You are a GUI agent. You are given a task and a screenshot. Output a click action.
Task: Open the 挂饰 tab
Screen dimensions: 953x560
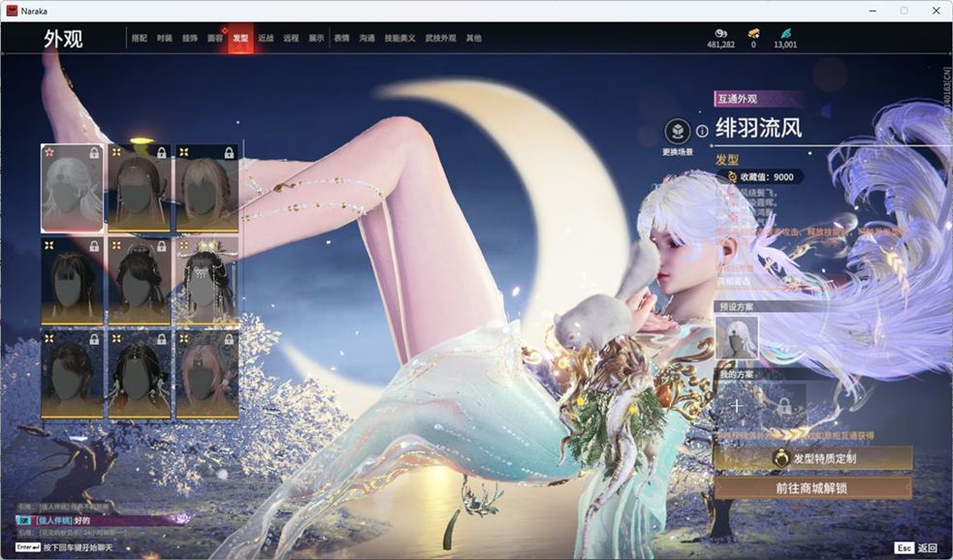[x=190, y=38]
